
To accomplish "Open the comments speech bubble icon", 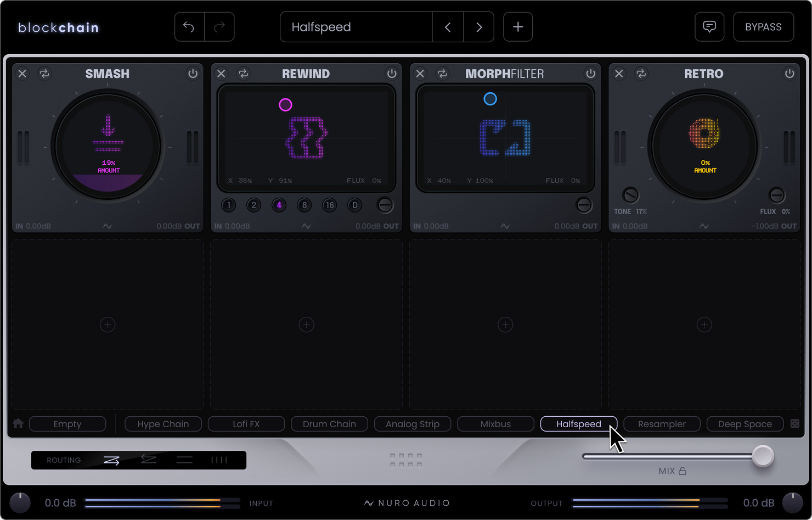I will [x=709, y=27].
